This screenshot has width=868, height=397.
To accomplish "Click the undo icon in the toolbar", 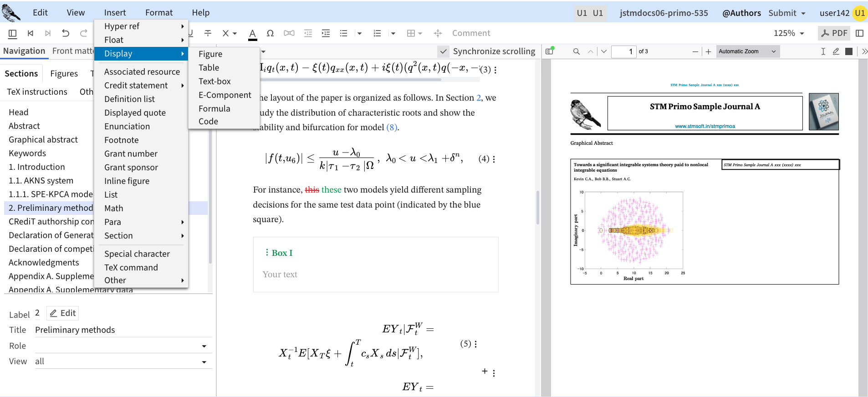I will point(66,33).
